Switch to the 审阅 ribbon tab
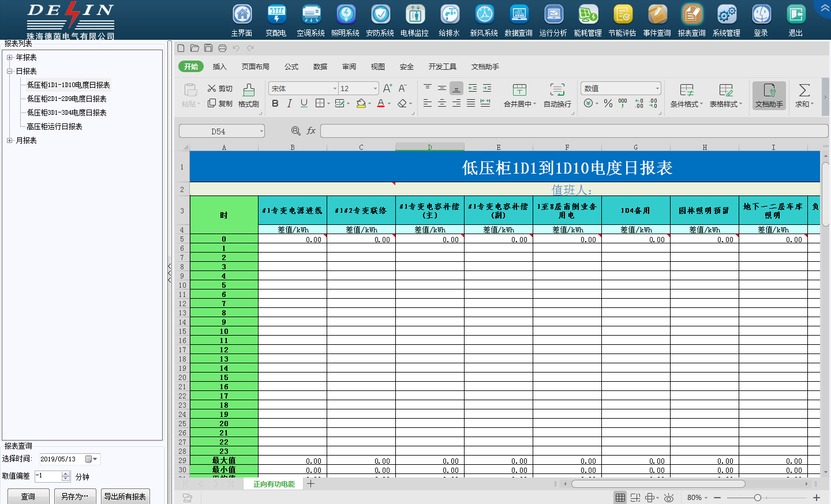This screenshot has height=504, width=831. 349,67
